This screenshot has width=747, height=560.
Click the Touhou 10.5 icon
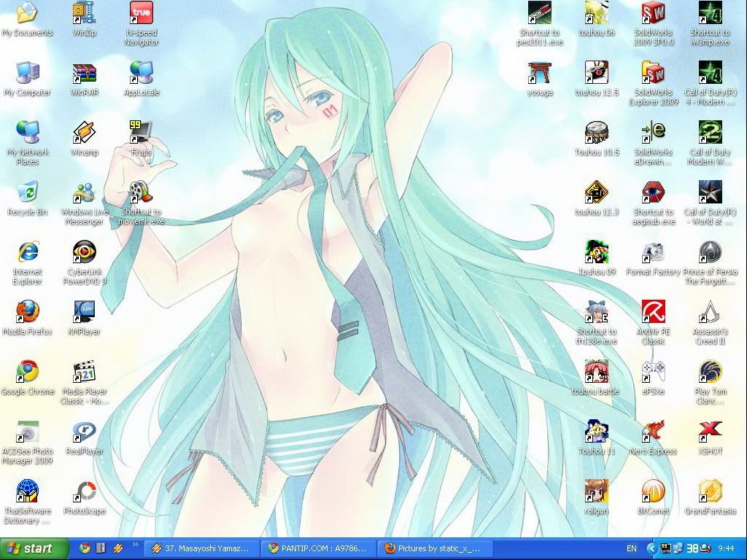coord(597,133)
